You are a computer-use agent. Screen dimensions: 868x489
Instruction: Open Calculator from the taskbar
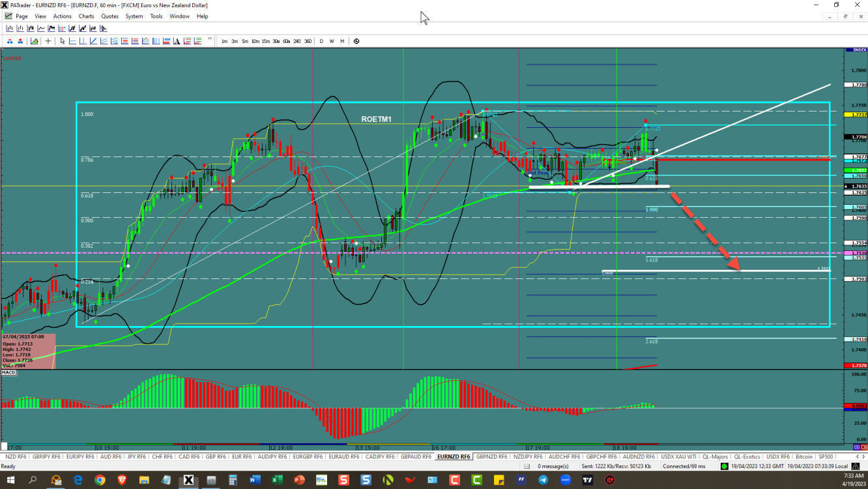point(233,481)
